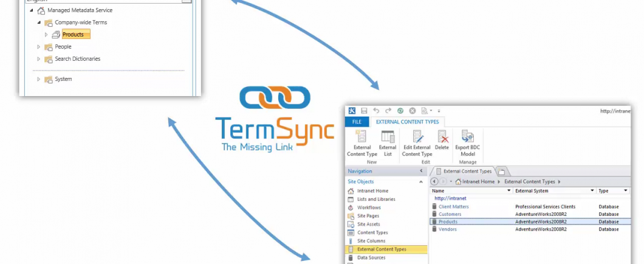
Task: Click the Forward navigation arrow
Action: point(444,181)
